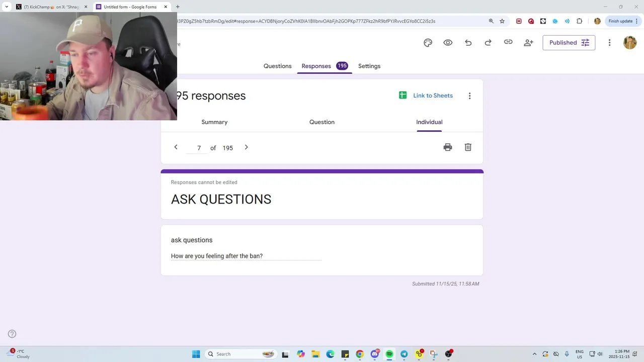Open Sticky Notes from the taskbar
This screenshot has width=644, height=362.
345,354
